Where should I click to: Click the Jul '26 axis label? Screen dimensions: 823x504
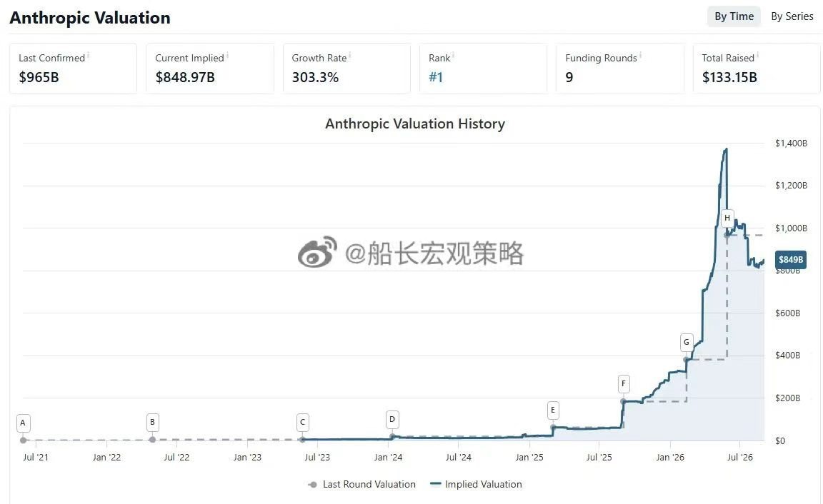(739, 458)
